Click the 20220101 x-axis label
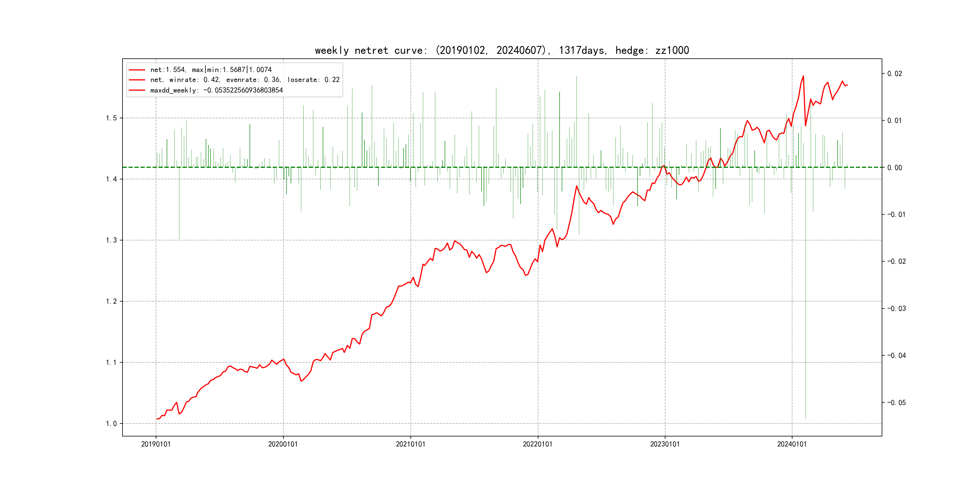980x490 pixels. tap(537, 444)
